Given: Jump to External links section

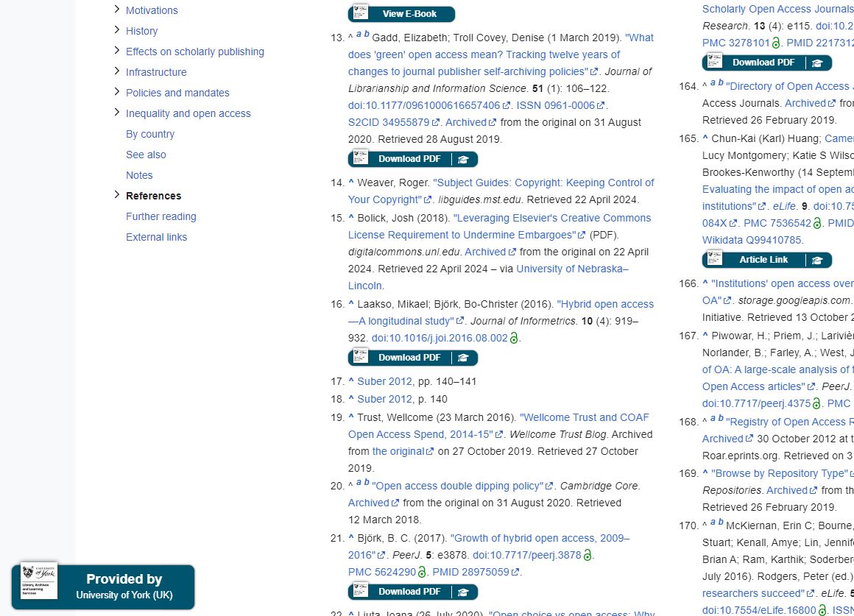Looking at the screenshot, I should (x=156, y=237).
